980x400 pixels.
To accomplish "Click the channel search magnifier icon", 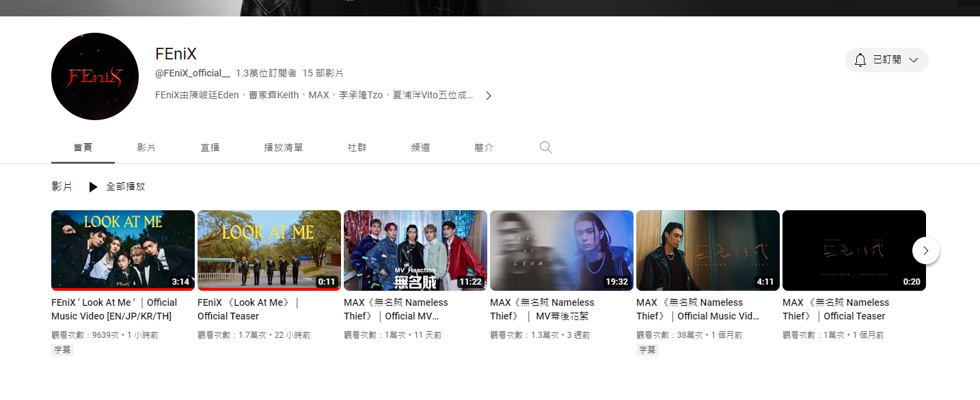I will pyautogui.click(x=545, y=147).
